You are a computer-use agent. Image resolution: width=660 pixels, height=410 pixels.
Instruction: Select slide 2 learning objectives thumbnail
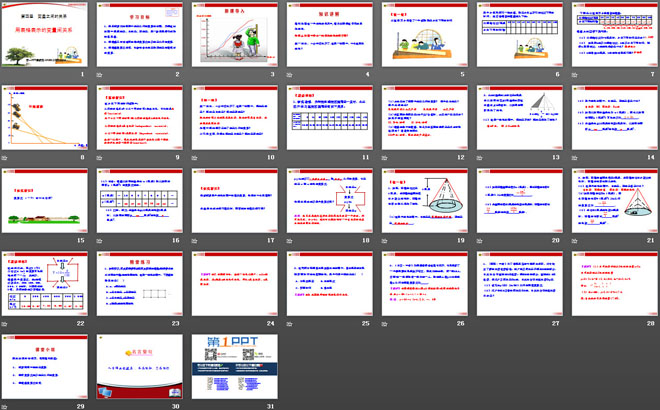tap(140, 35)
